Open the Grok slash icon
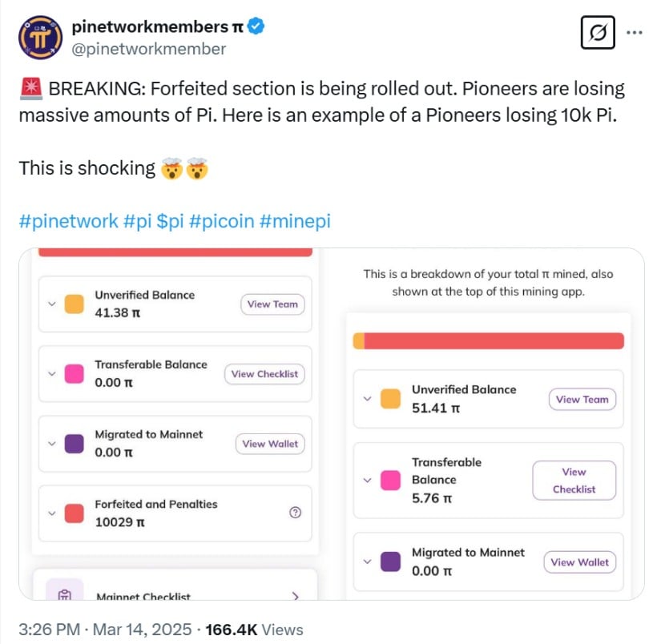Viewport: 661px width, 644px height. (x=596, y=34)
